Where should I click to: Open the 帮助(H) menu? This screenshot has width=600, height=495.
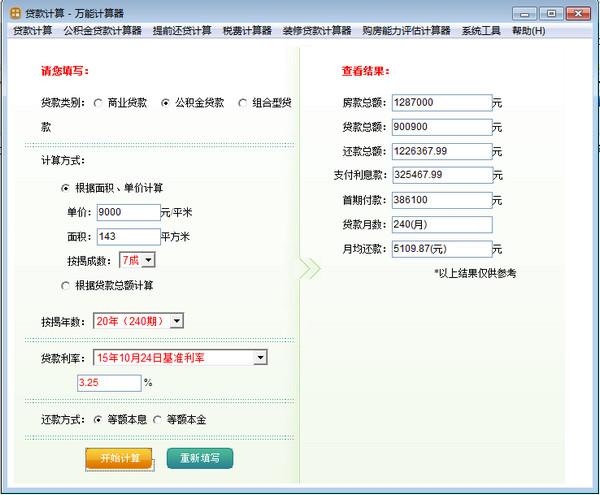coord(528,31)
